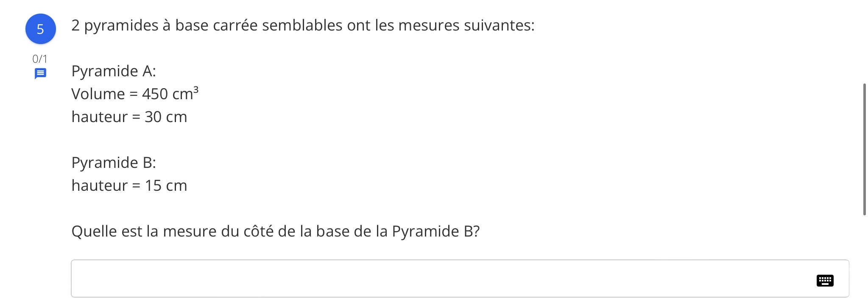
Task: Click "Pyramide B?" at end of question
Action: (x=435, y=231)
